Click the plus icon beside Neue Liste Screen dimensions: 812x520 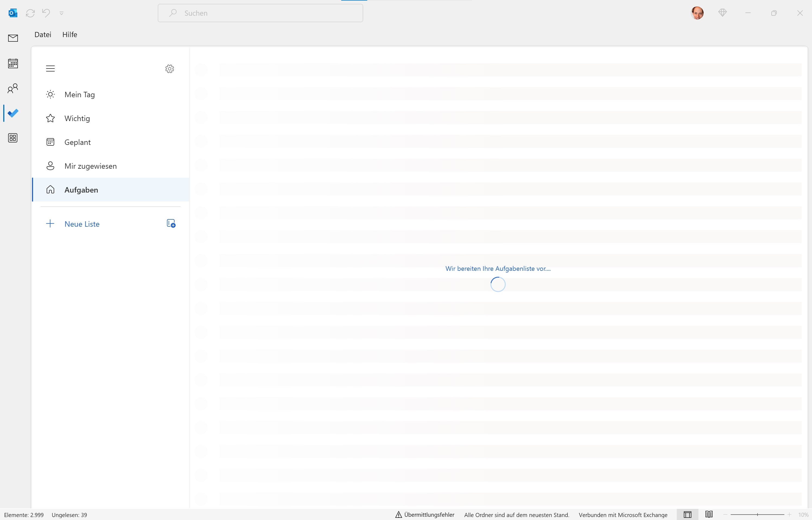50,223
